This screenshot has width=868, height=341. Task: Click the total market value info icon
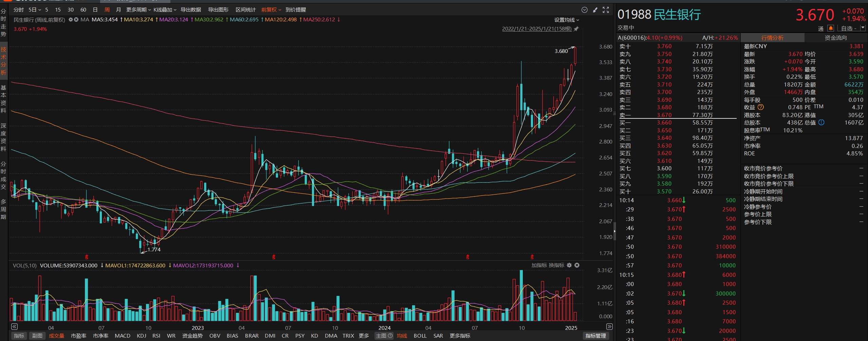pos(821,122)
